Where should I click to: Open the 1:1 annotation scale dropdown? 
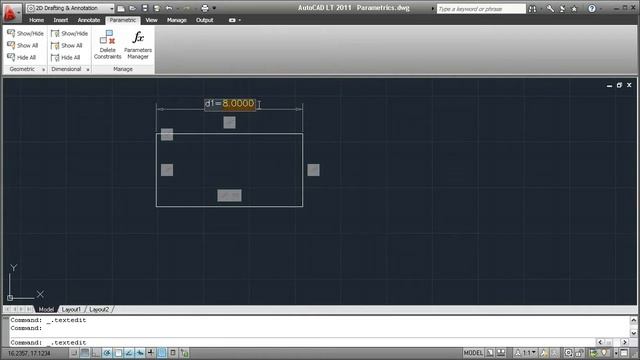(526, 353)
